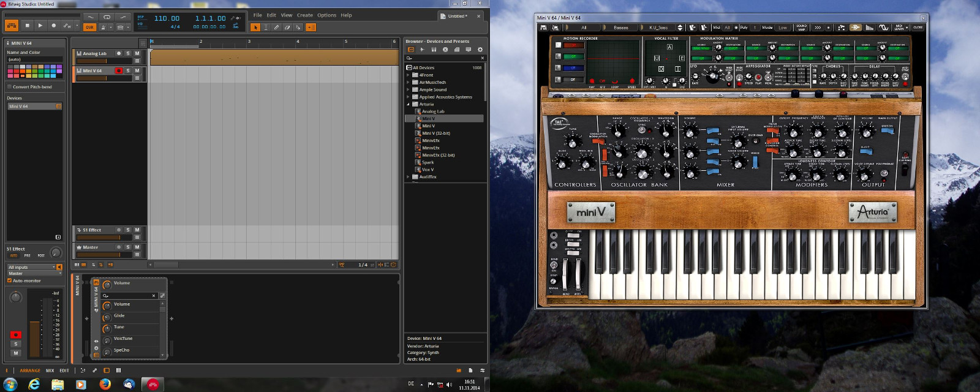This screenshot has width=980, height=392.
Task: Select Vox V device in browser
Action: [428, 170]
